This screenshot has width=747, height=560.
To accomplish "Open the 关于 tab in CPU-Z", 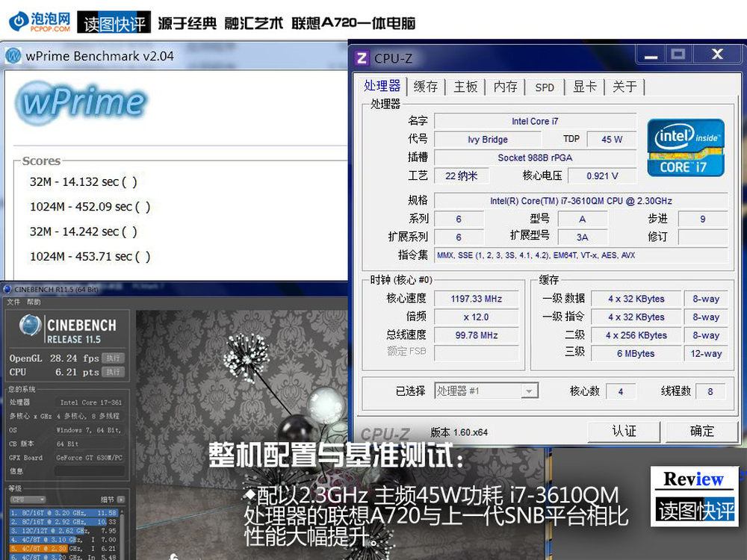I will pos(624,87).
